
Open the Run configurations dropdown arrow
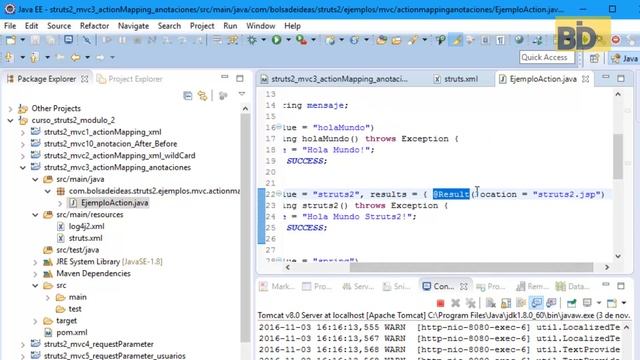[x=288, y=40]
